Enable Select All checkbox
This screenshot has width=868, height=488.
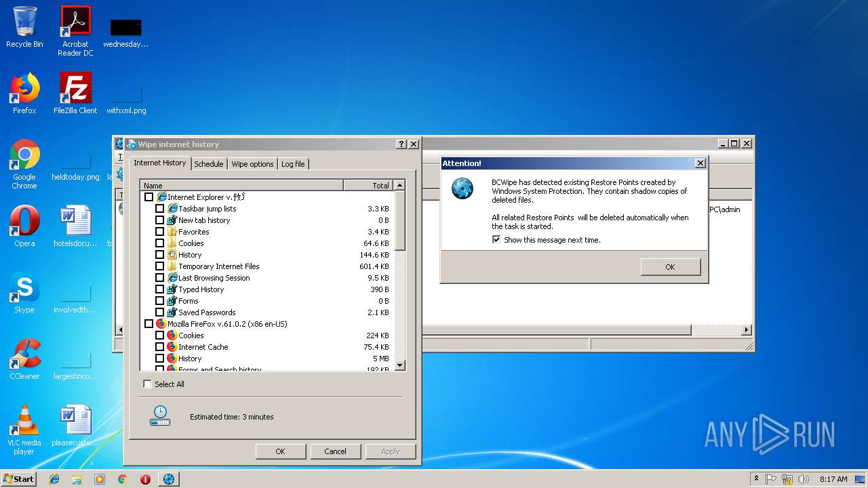tap(148, 384)
